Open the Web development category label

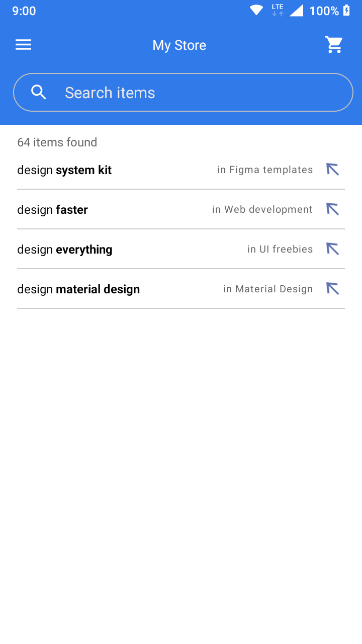click(262, 210)
